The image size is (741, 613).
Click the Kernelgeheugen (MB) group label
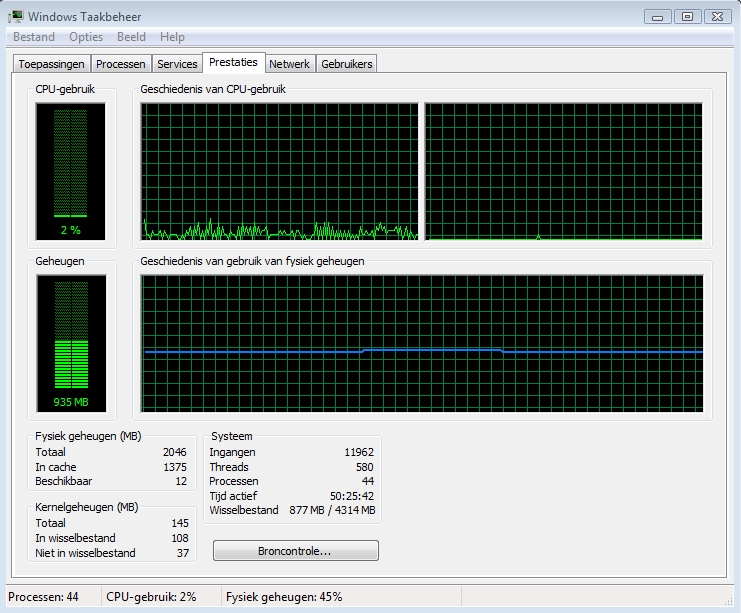coord(86,507)
